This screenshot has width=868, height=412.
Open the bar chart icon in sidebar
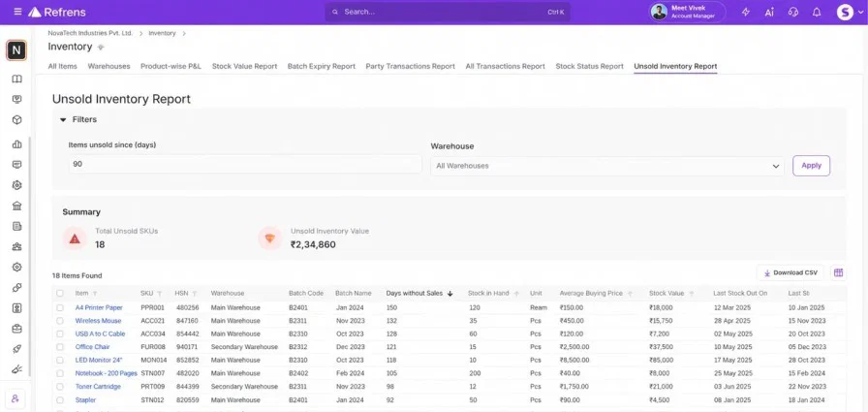[16, 144]
